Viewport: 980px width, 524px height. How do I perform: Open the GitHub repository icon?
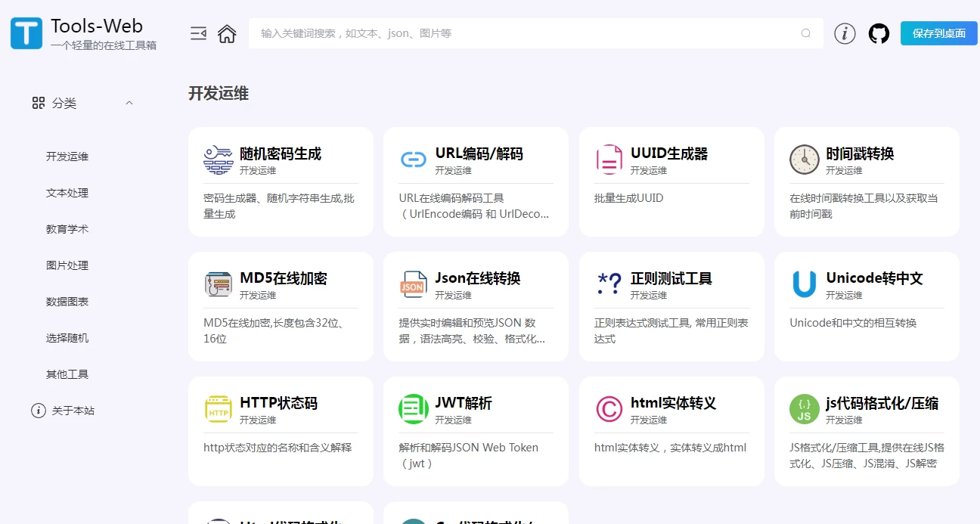tap(879, 33)
